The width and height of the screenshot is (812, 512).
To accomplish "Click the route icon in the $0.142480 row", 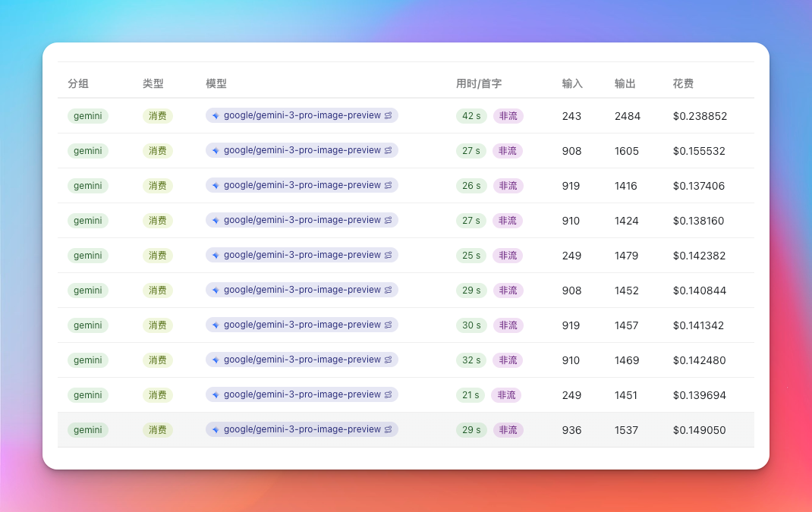I will coord(388,360).
